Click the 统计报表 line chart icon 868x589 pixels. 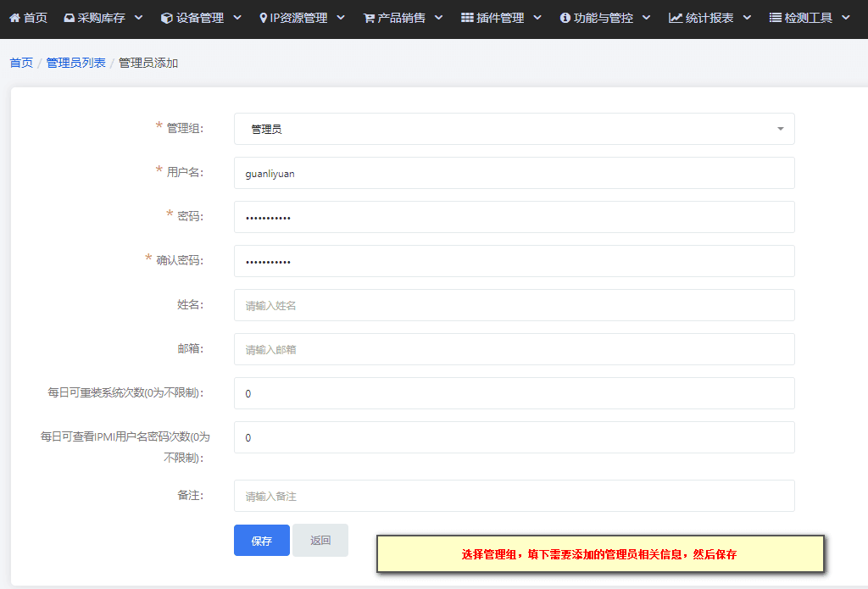click(676, 18)
